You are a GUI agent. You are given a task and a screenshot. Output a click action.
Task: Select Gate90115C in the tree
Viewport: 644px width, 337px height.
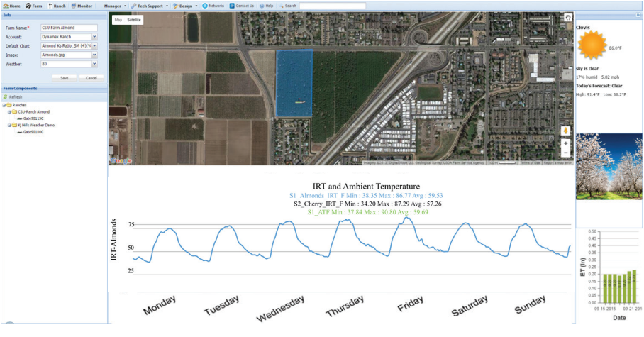33,118
